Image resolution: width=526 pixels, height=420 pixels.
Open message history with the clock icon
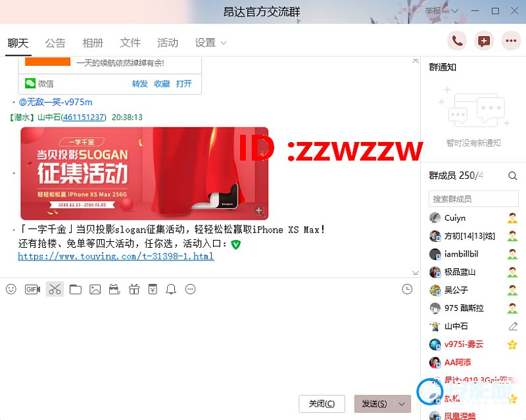pyautogui.click(x=407, y=289)
